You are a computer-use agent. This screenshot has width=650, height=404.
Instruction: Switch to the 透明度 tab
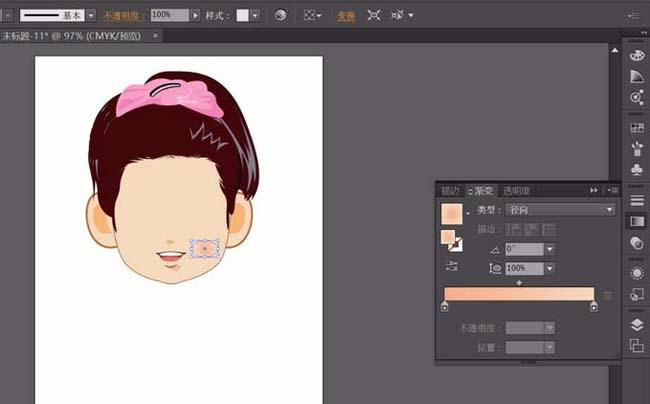click(x=516, y=190)
